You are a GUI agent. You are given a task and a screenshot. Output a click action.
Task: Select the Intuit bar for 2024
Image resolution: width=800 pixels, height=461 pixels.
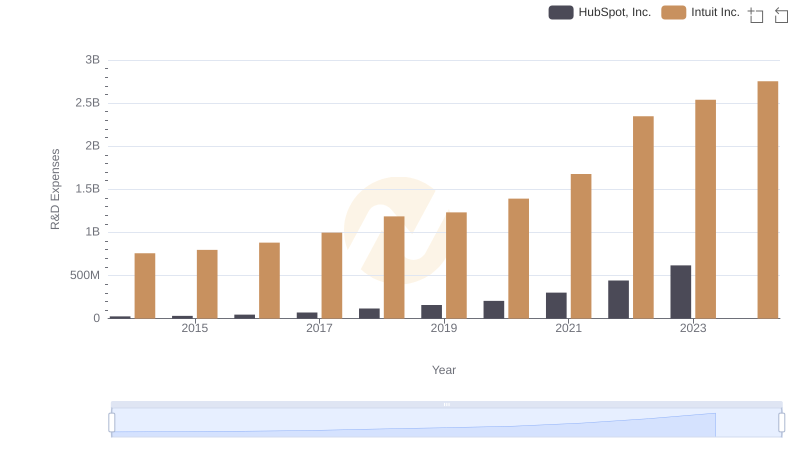(767, 199)
